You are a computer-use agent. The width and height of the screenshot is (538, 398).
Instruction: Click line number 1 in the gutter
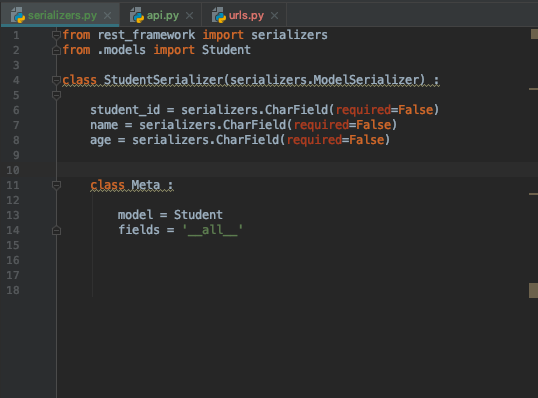(16, 35)
